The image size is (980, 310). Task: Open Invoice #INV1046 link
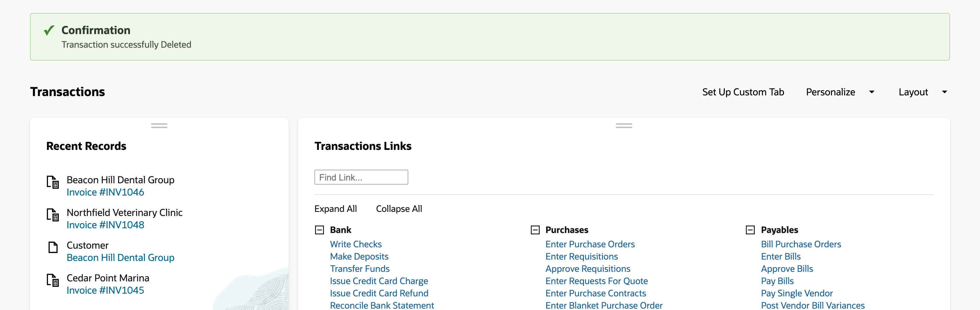(105, 192)
